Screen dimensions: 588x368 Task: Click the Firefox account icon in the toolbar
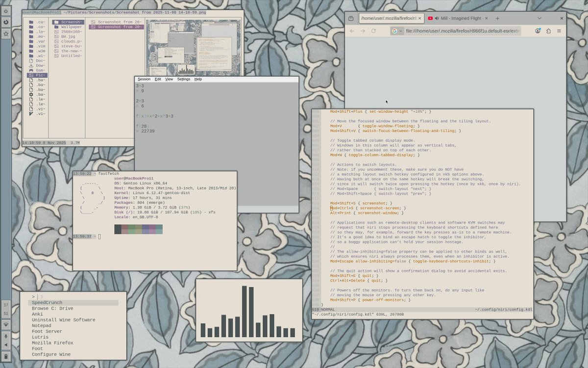pyautogui.click(x=537, y=30)
